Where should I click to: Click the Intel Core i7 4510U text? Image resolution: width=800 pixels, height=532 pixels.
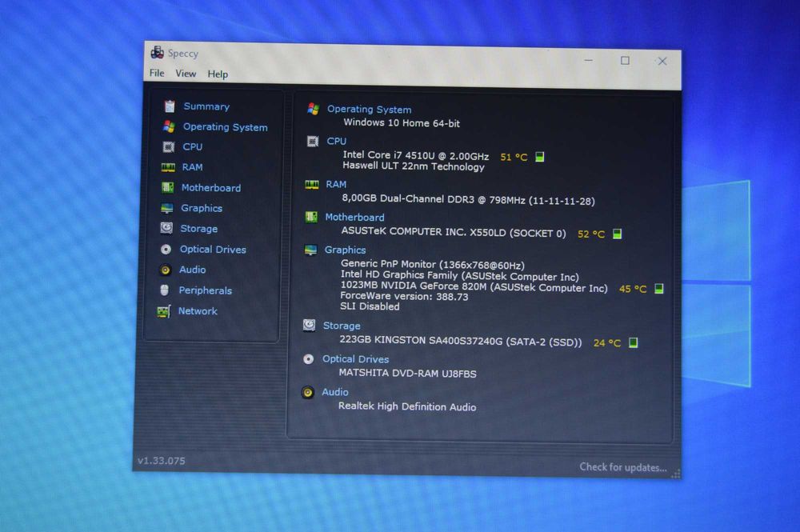click(x=416, y=155)
